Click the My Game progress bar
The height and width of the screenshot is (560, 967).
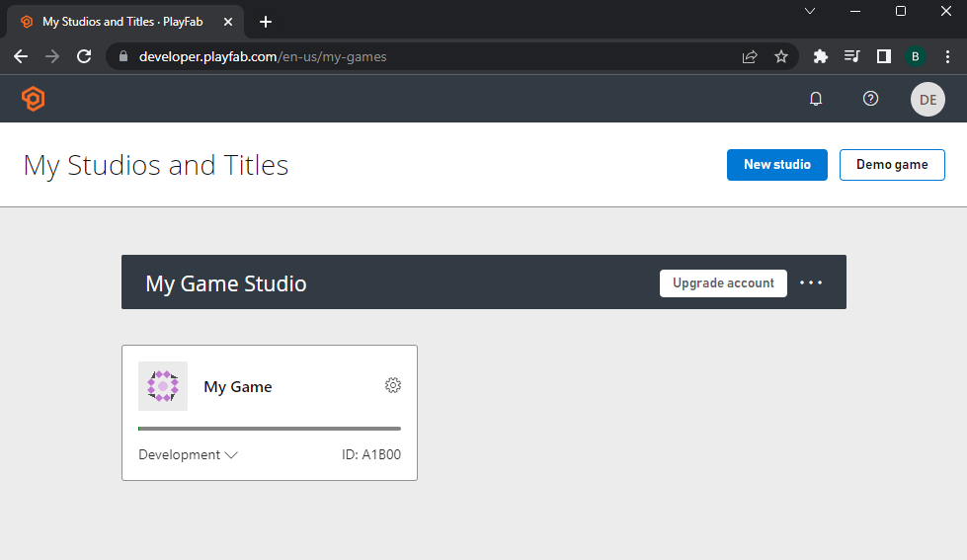[270, 429]
